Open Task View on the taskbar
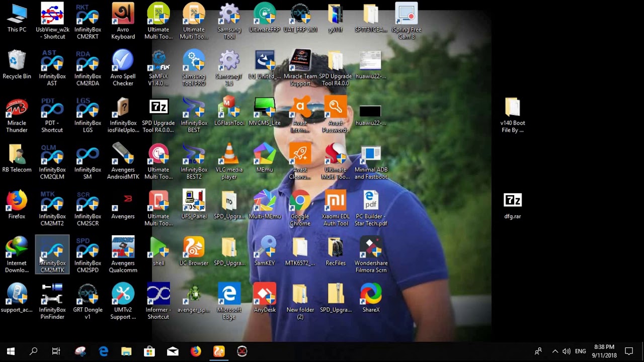 pos(56,351)
